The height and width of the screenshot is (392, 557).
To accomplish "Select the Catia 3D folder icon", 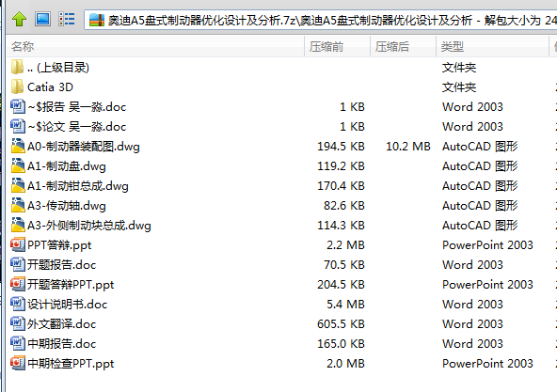I will click(x=17, y=87).
